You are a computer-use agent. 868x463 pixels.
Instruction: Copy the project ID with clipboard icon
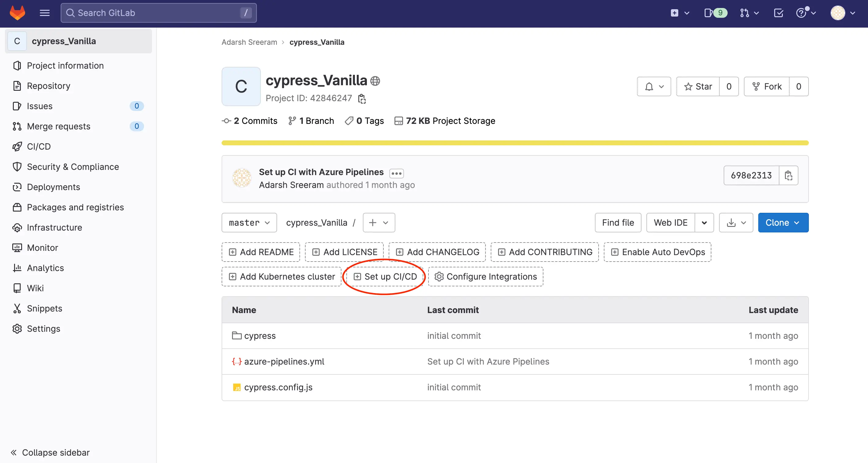click(x=362, y=98)
